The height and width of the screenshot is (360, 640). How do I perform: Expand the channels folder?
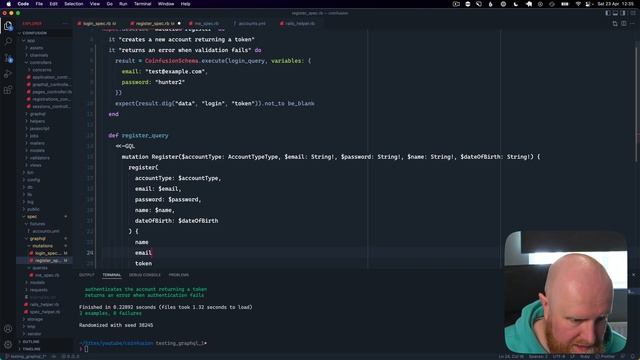click(x=39, y=55)
